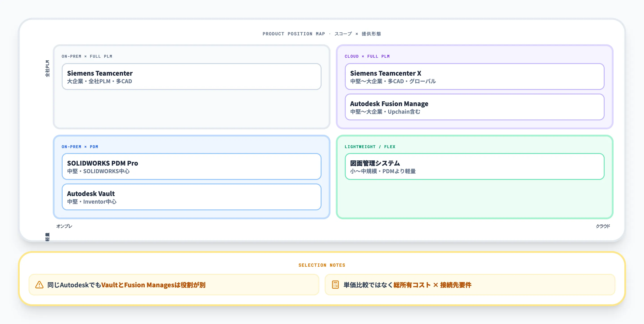
Task: Click the calculator icon in selection notes
Action: pyautogui.click(x=335, y=285)
